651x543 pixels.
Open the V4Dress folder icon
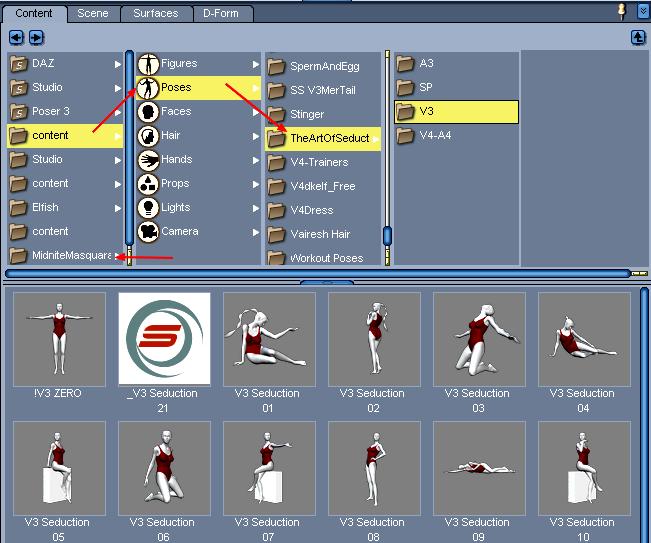[276, 210]
